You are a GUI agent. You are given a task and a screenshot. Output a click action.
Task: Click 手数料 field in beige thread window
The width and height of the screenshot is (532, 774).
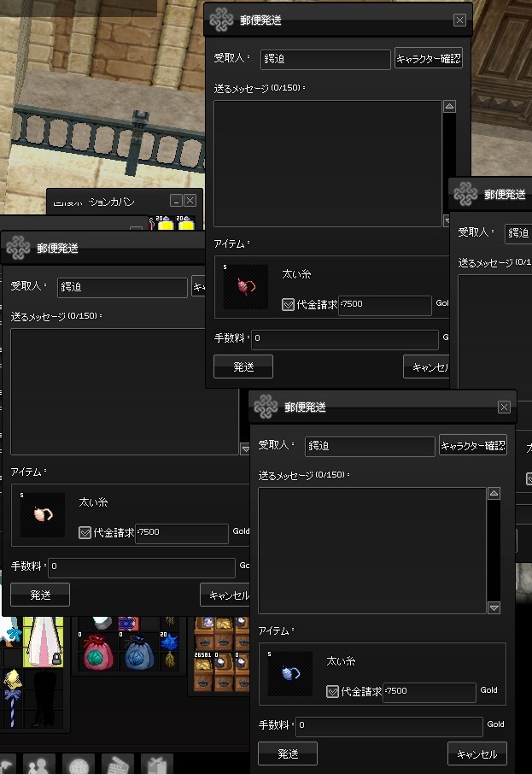tap(142, 567)
